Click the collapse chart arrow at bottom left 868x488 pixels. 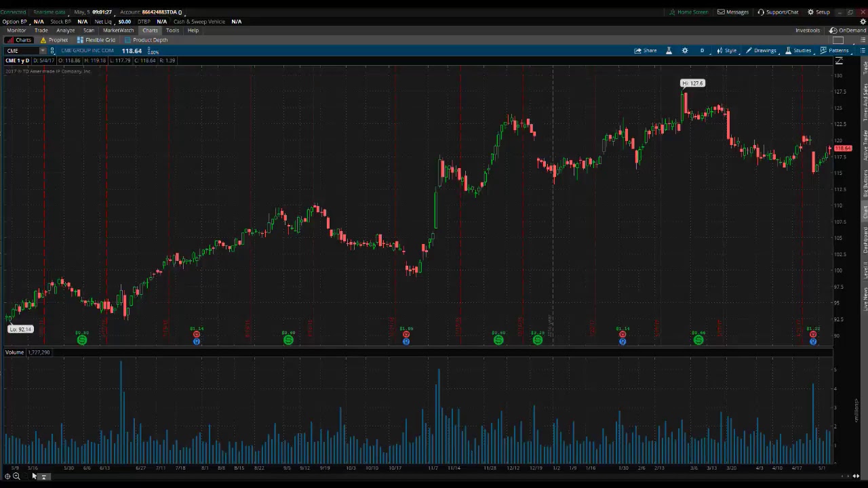[x=44, y=477]
